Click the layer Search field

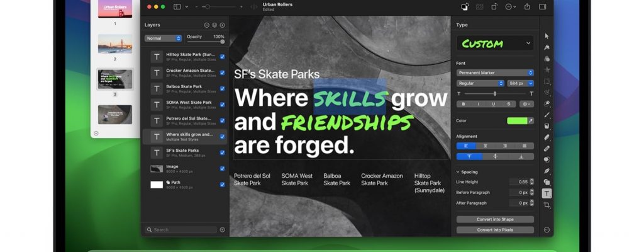tap(179, 230)
